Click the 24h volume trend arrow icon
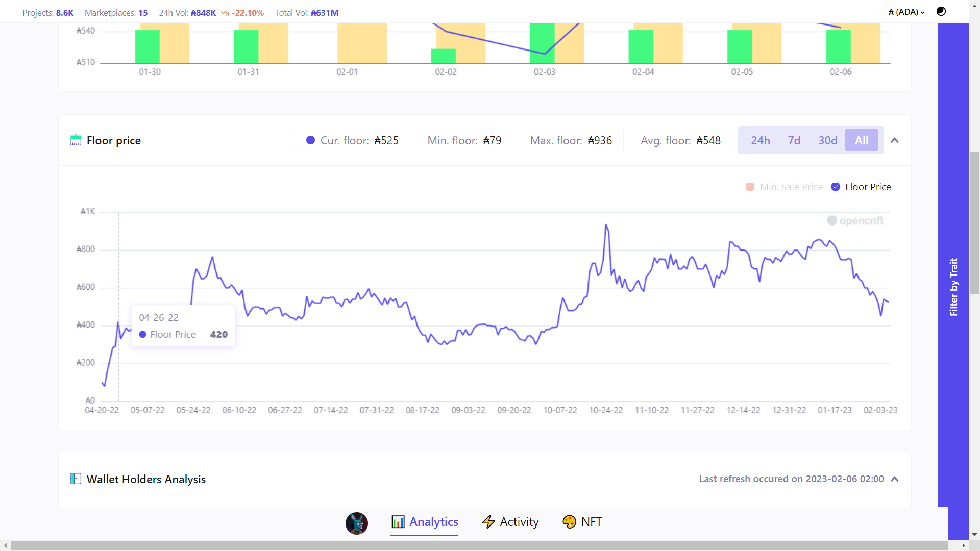This screenshot has height=551, width=980. pyautogui.click(x=225, y=13)
